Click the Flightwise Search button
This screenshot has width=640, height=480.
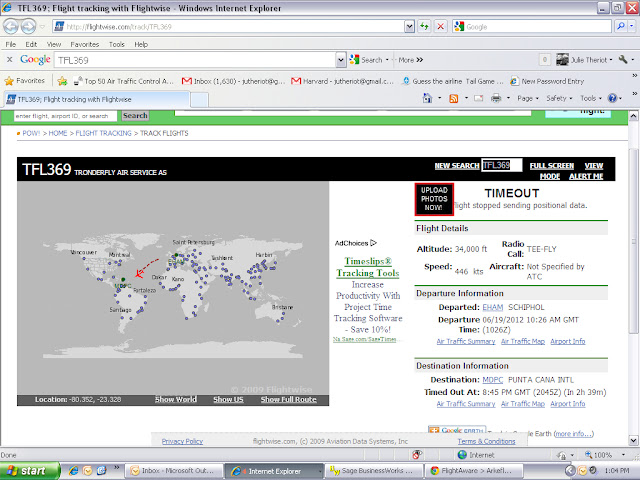coord(135,116)
